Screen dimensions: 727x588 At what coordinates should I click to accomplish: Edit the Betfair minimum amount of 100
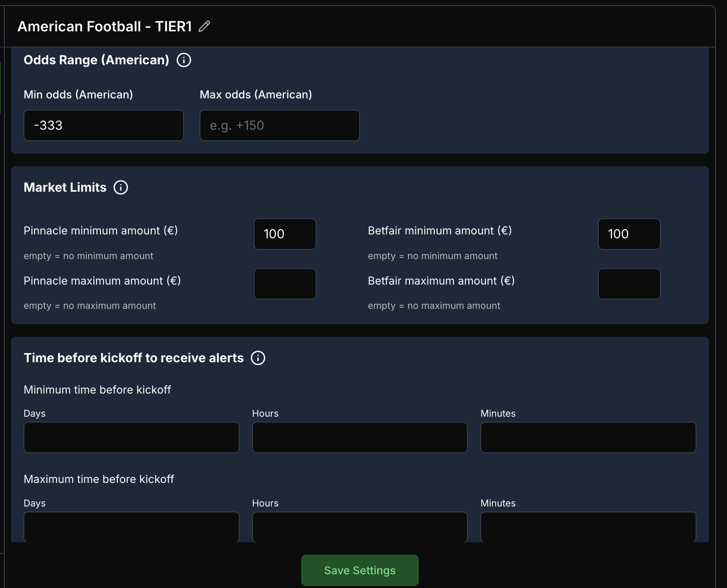[629, 234]
